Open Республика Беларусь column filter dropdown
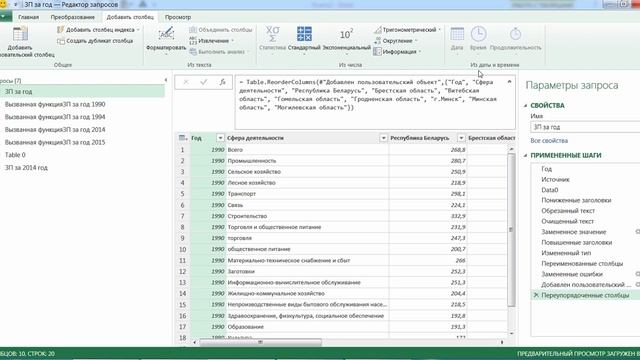Image resolution: width=640 pixels, height=360 pixels. coord(461,138)
